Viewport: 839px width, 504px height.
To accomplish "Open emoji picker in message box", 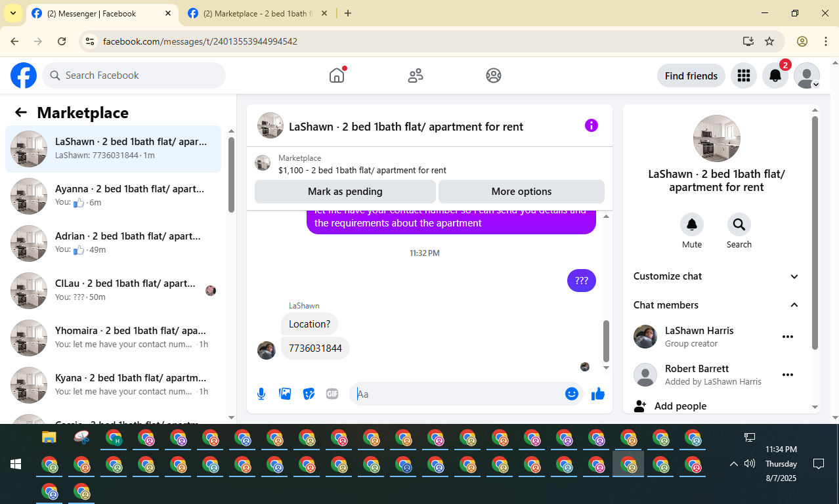I will (x=572, y=394).
